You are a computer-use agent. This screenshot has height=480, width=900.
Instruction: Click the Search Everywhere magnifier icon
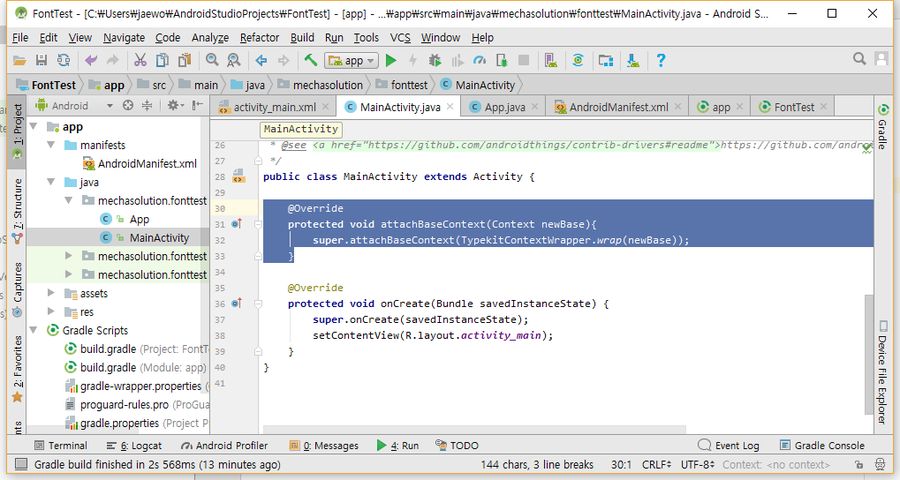(x=859, y=59)
